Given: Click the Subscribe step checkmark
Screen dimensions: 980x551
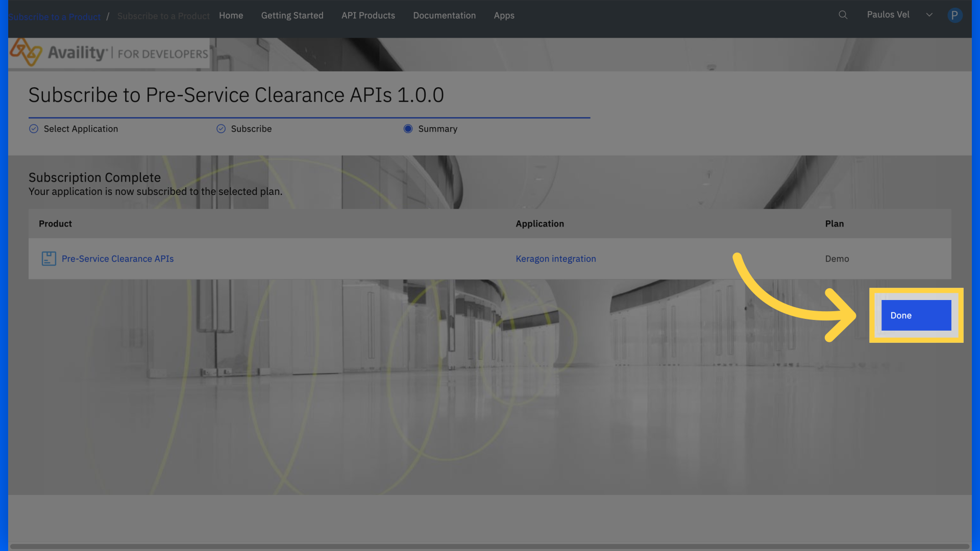Looking at the screenshot, I should coord(221,129).
